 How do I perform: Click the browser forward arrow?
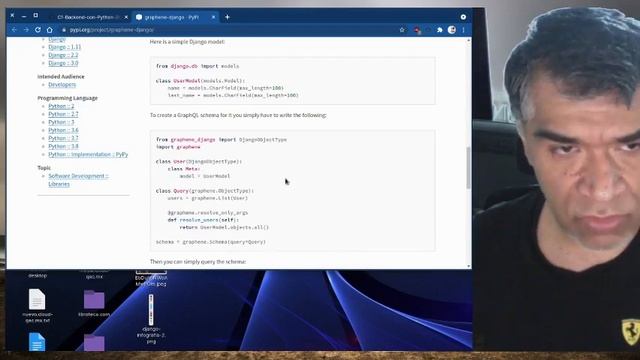26,30
